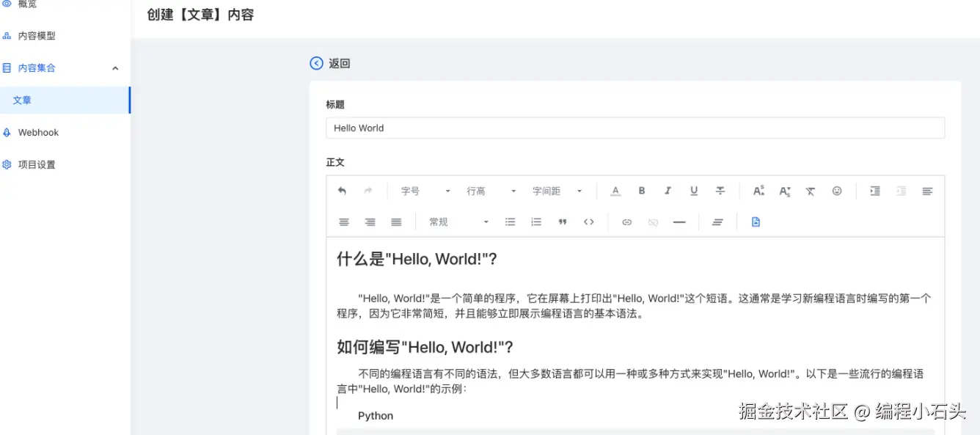Insert a numbered list
The width and height of the screenshot is (980, 435).
point(536,222)
